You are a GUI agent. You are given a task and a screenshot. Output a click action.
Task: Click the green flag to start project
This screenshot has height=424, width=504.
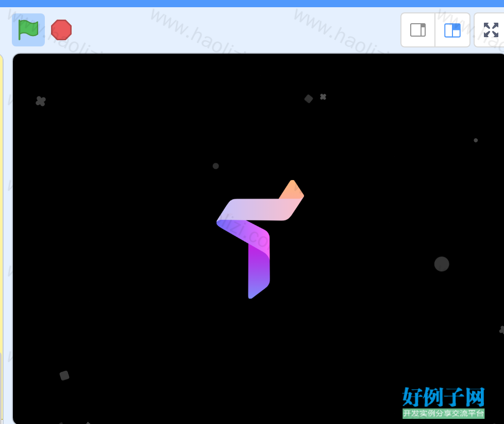coord(28,30)
